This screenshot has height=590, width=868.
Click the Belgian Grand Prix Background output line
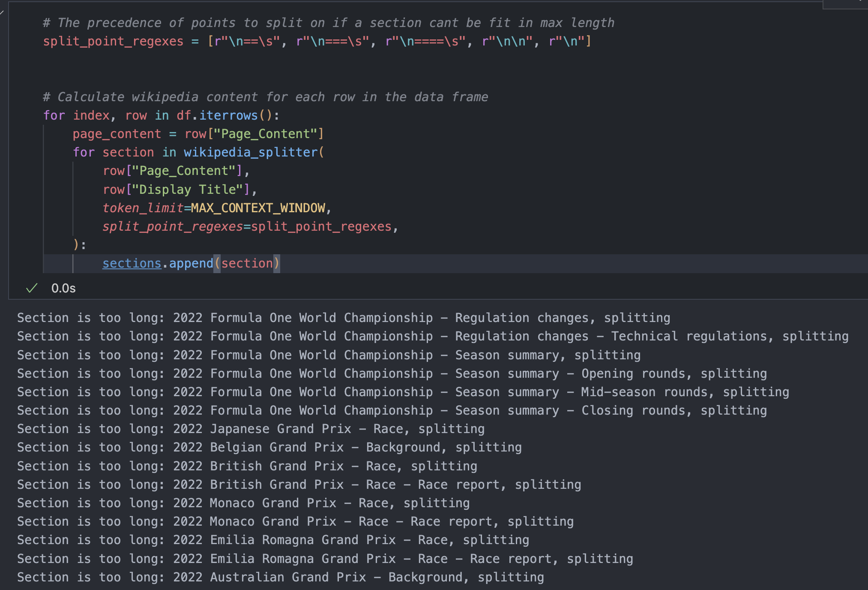coord(269,447)
